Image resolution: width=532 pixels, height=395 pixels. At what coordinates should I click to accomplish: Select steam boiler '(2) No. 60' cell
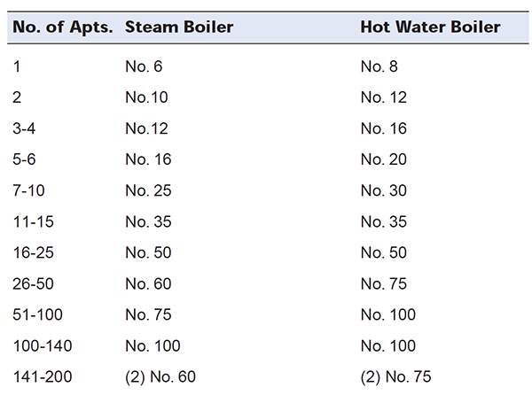coord(160,377)
